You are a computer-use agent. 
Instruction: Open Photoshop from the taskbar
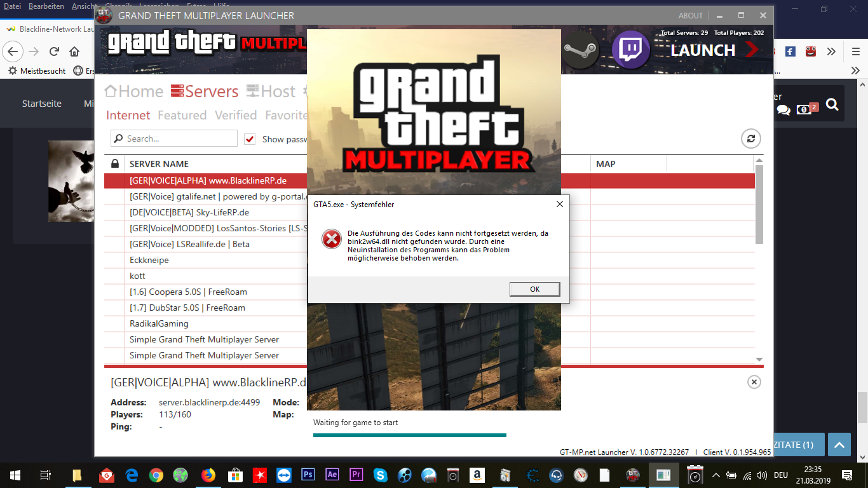pos(308,475)
